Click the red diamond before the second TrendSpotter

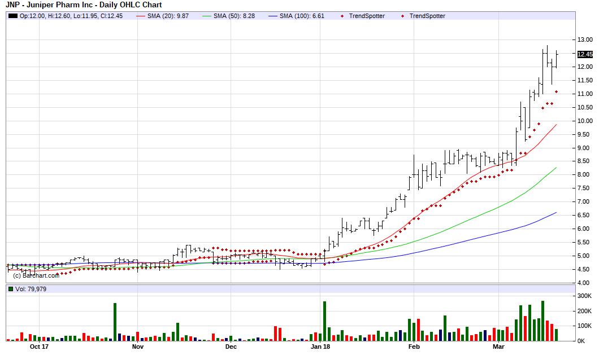pos(403,16)
